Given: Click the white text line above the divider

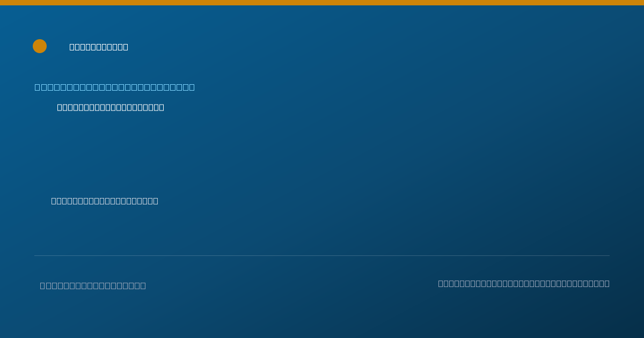Looking at the screenshot, I should tap(105, 201).
